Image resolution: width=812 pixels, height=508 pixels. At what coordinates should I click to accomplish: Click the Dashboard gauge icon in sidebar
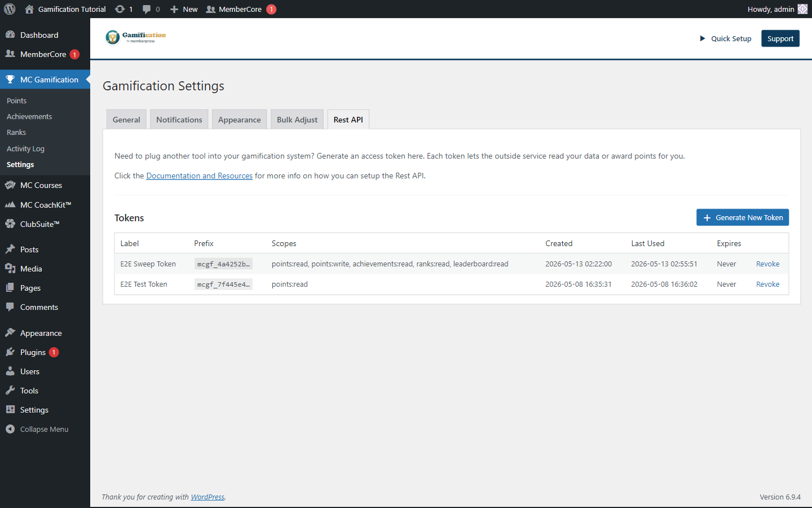pos(10,34)
